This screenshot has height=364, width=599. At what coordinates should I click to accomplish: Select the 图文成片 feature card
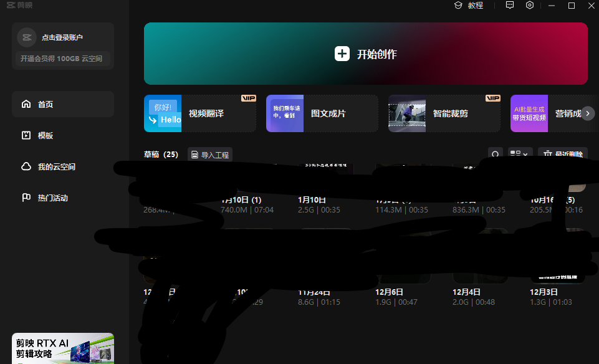(322, 113)
